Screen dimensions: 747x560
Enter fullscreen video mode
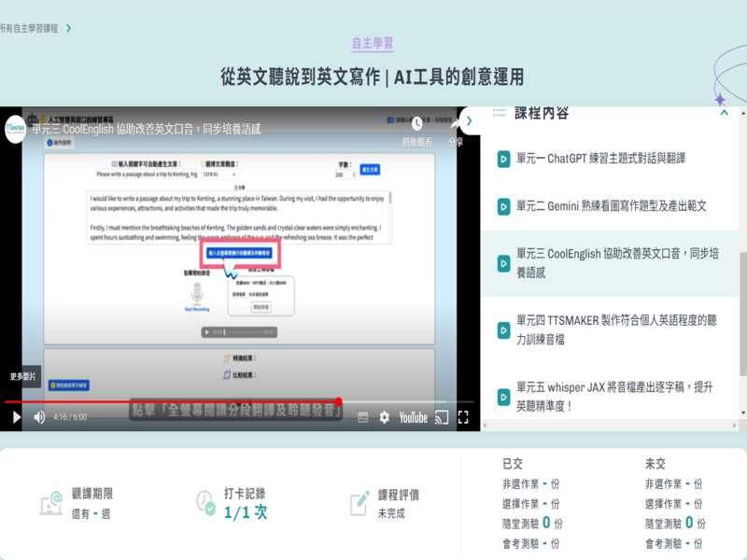pyautogui.click(x=463, y=417)
